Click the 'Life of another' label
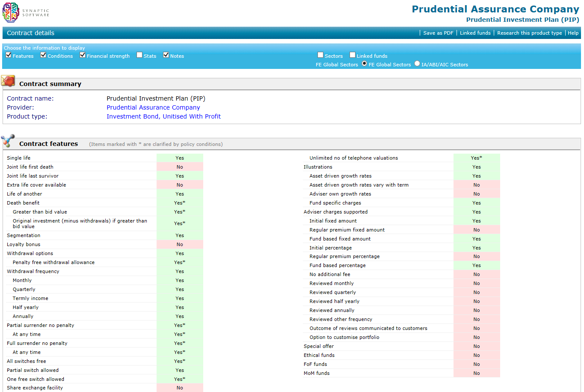 click(x=24, y=194)
